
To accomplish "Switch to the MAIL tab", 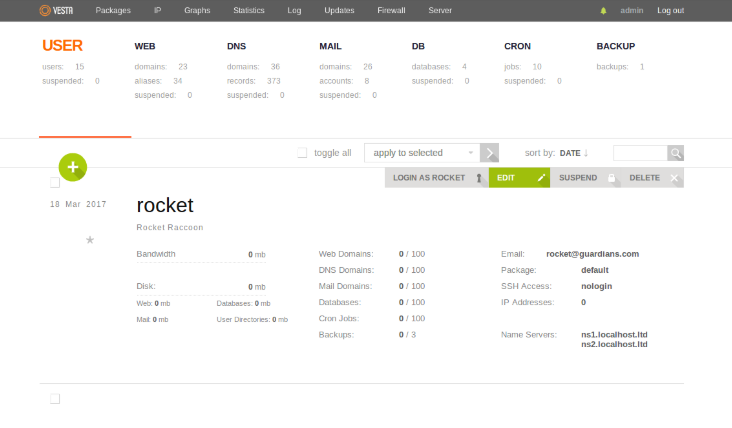I will pos(330,46).
